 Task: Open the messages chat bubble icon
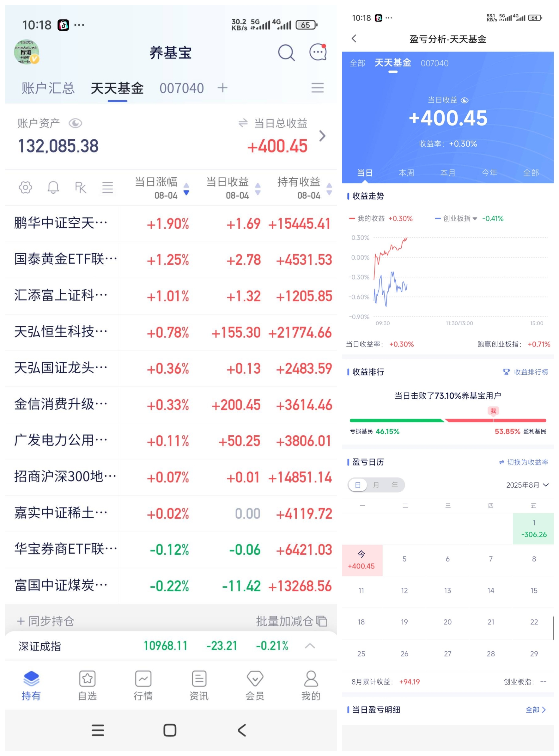point(318,52)
